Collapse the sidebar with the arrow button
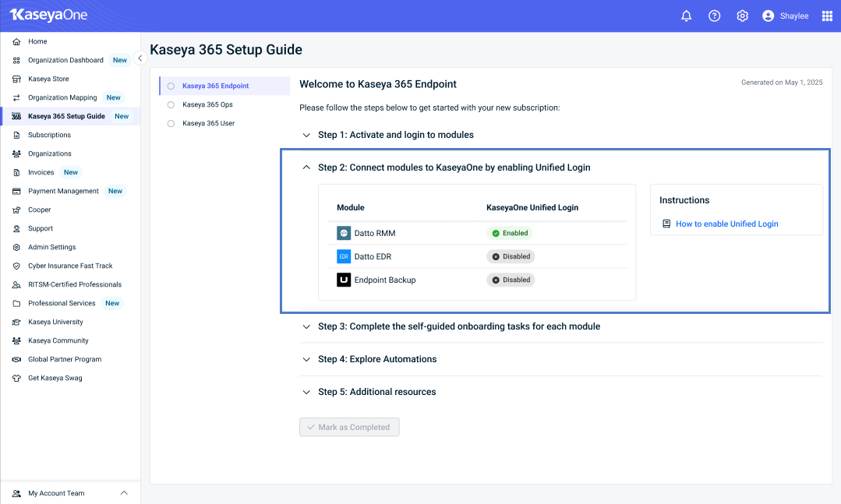The width and height of the screenshot is (841, 504). [140, 58]
